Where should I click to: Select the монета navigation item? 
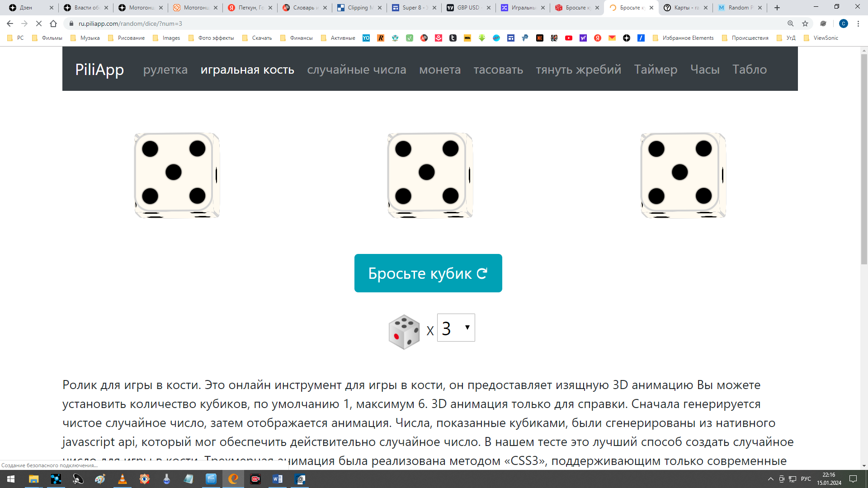click(440, 69)
